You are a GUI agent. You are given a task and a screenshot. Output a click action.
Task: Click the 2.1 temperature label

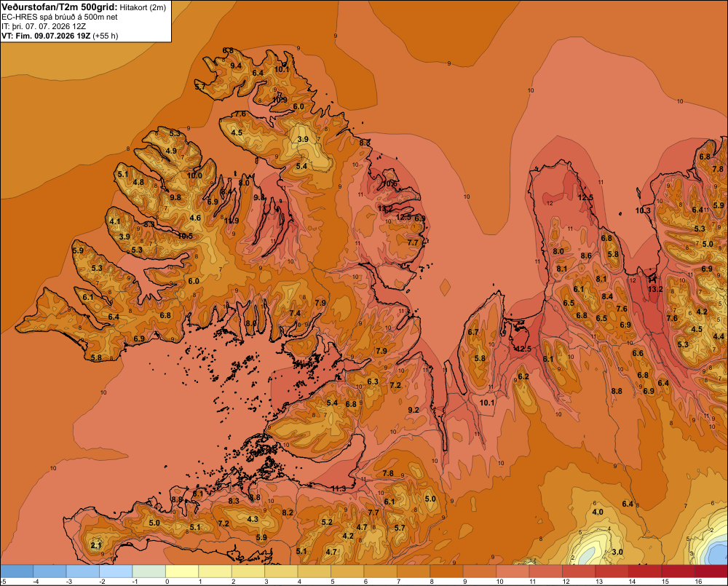pos(95,546)
